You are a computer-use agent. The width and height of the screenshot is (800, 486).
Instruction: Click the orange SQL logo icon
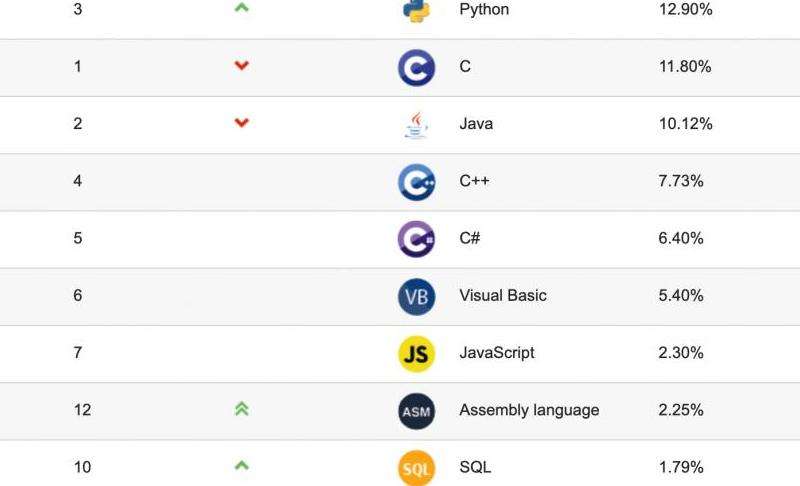tap(416, 467)
